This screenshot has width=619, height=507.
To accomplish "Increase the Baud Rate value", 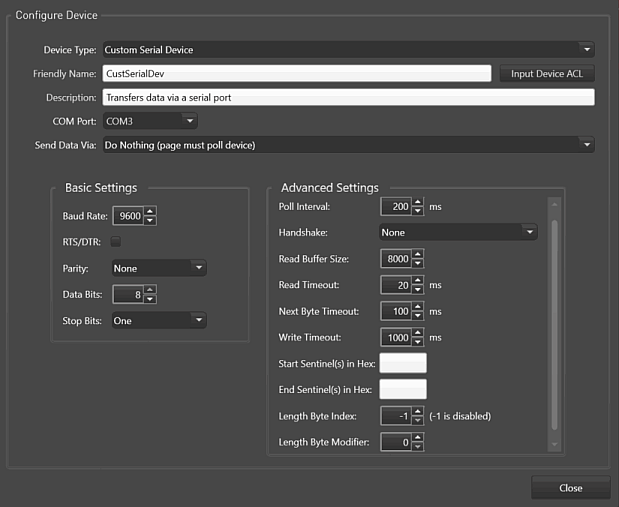I will pyautogui.click(x=150, y=211).
